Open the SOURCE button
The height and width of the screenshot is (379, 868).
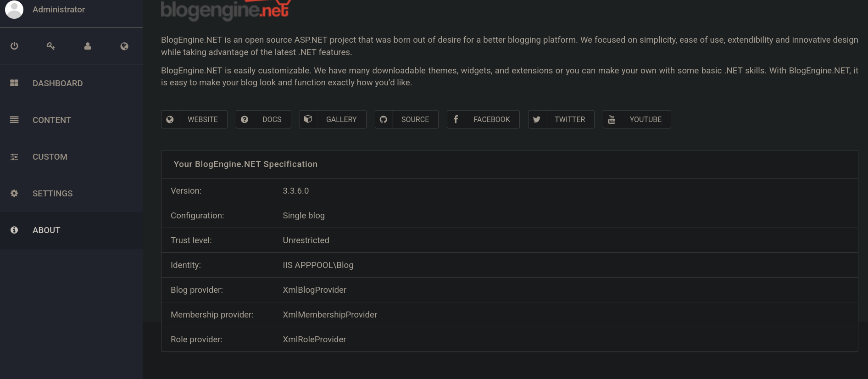406,119
